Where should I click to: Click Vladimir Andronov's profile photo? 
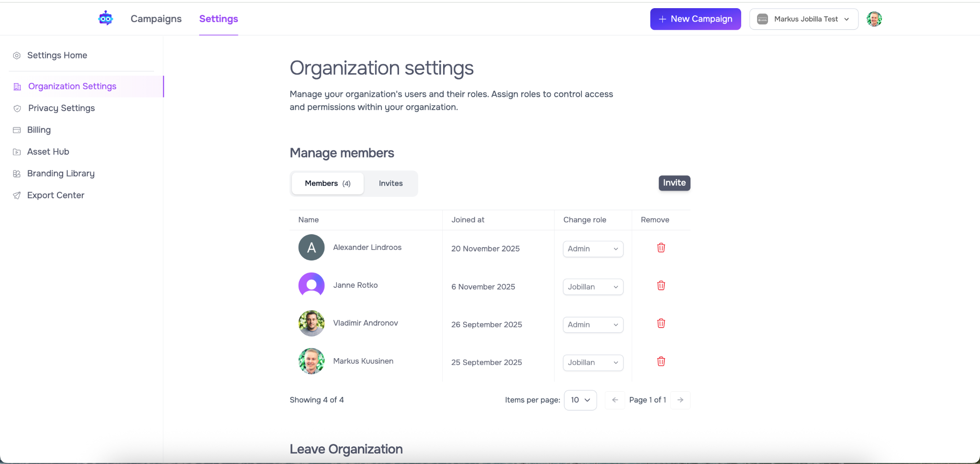click(312, 323)
